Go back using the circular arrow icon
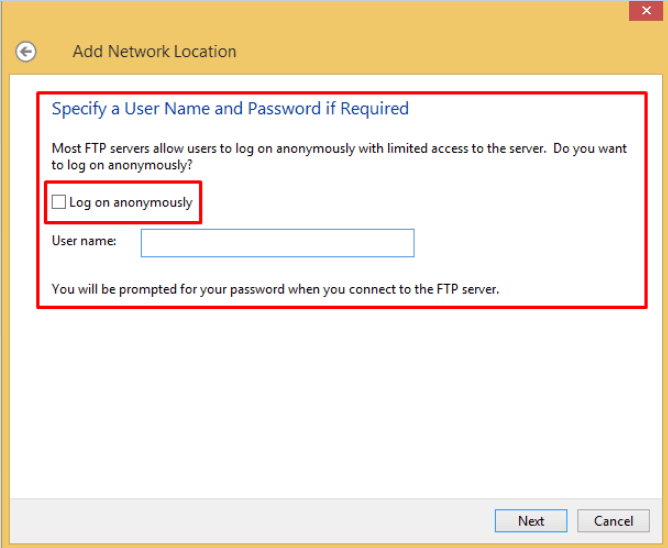The image size is (668, 548). [26, 52]
